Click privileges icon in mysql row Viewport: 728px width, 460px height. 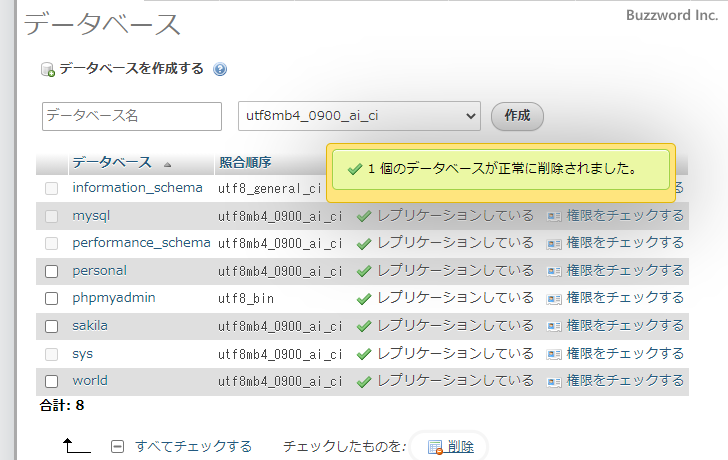click(x=554, y=216)
